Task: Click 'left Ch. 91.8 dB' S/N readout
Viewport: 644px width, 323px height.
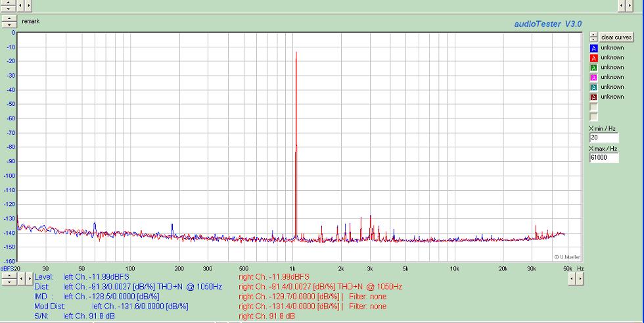Action: [89, 316]
